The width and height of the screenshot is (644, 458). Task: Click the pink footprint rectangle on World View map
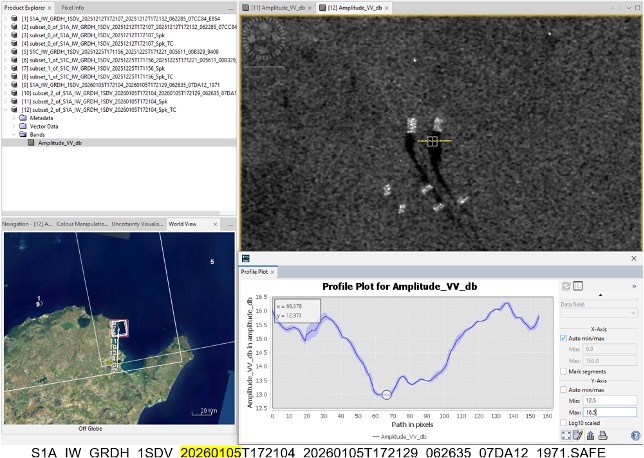119,328
